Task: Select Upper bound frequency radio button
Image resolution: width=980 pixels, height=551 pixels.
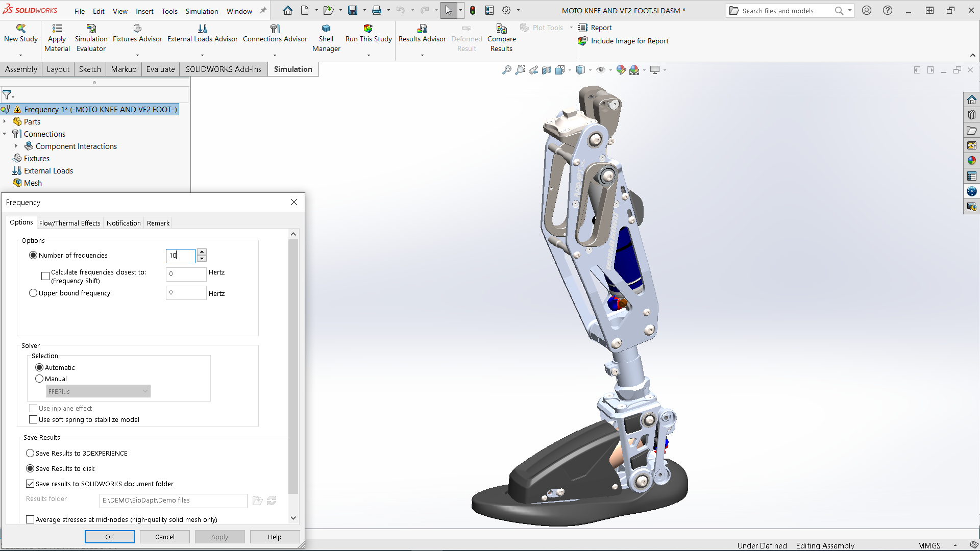Action: point(33,293)
